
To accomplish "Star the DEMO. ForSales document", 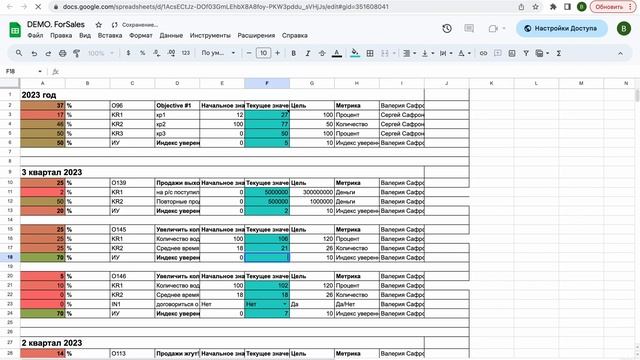I will 98,25.
